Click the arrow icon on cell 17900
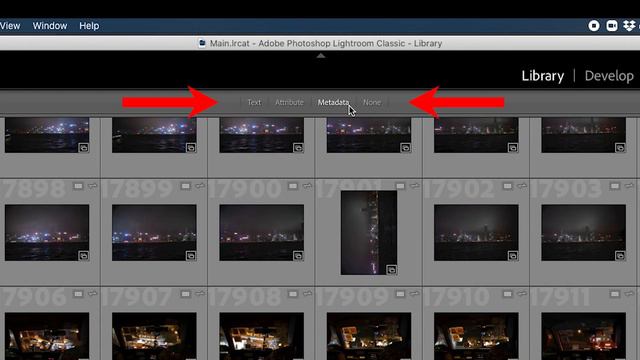This screenshot has width=640, height=360. [x=307, y=186]
